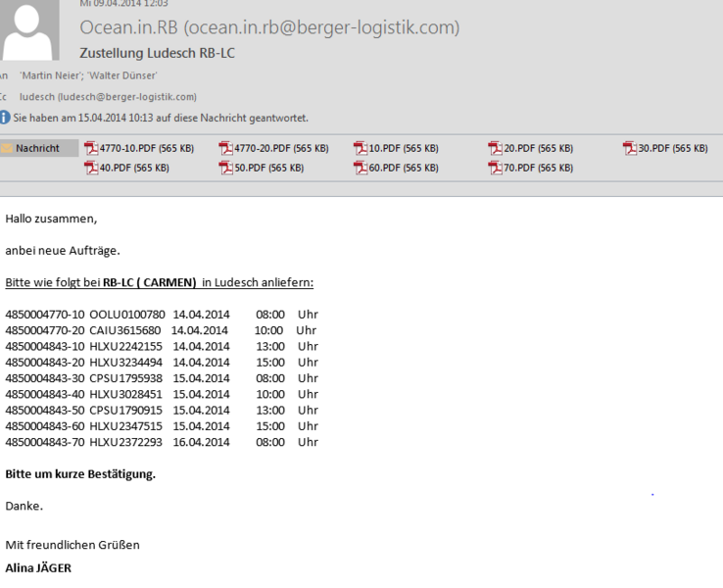Click sender Ocean.in.RB email address
The width and height of the screenshot is (723, 588).
(269, 27)
